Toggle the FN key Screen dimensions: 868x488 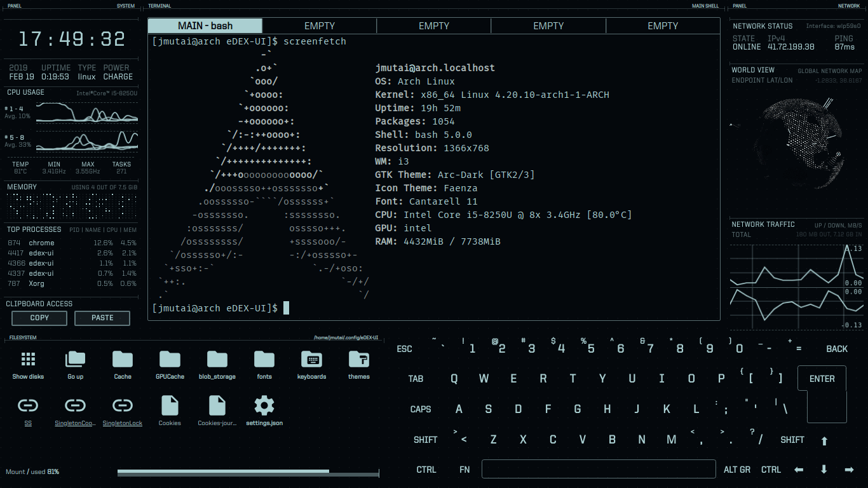465,470
